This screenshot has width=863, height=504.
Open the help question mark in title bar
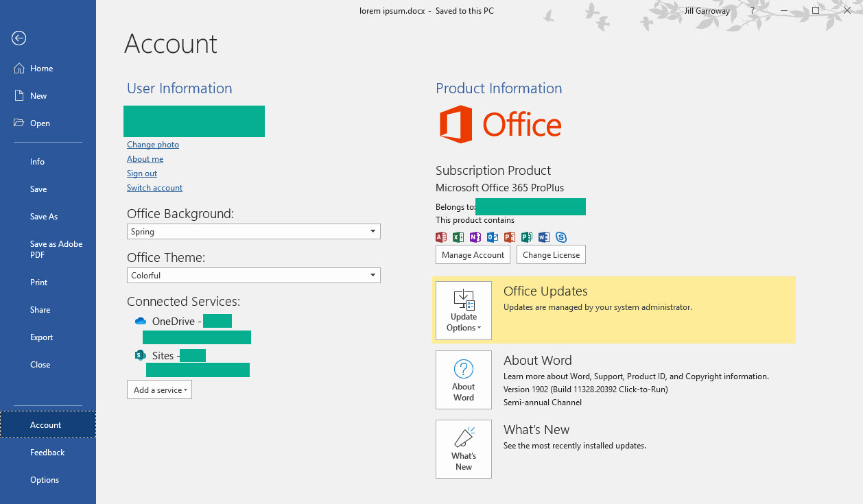[753, 11]
